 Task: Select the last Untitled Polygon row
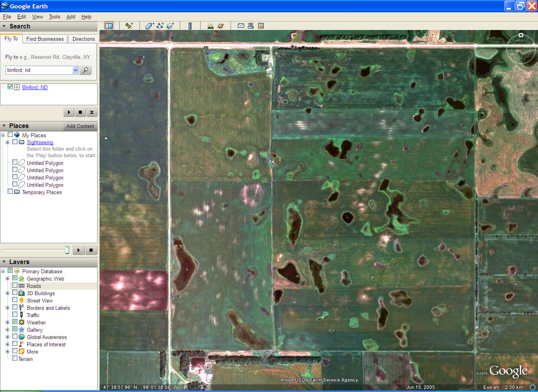point(45,185)
